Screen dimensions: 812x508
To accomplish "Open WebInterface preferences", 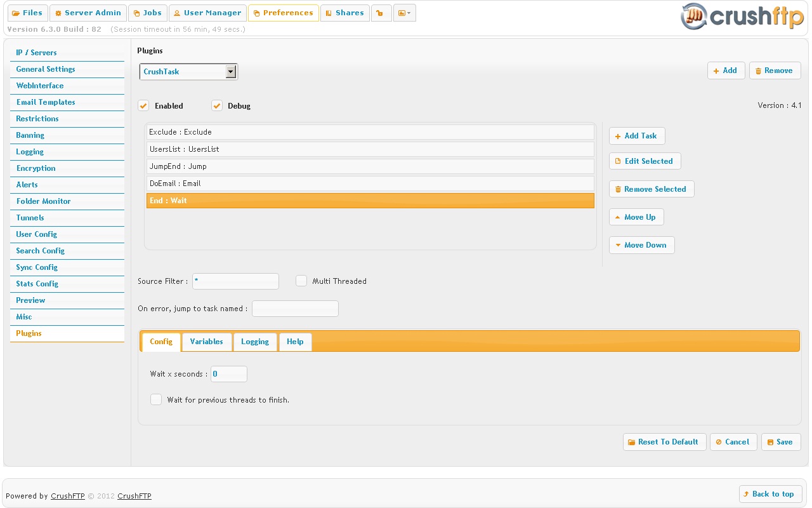I will (x=67, y=86).
